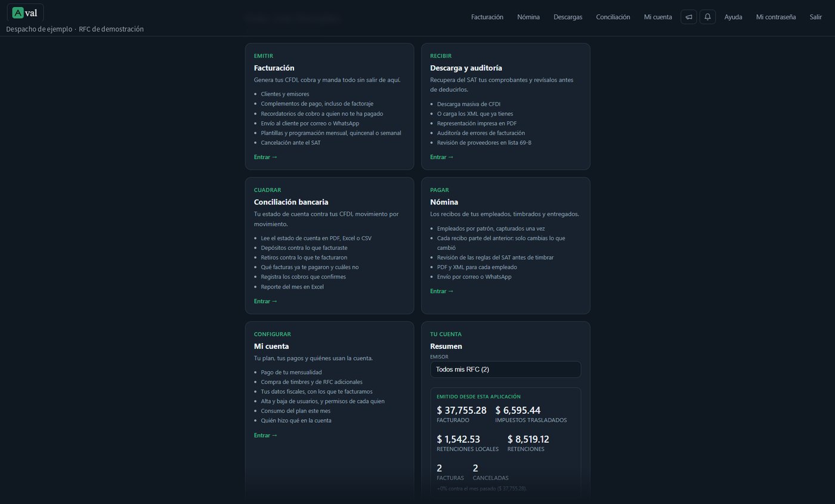Screen dimensions: 835x504
Task: Click 'Conciliación bancaria' card heading
Action: tap(291, 202)
